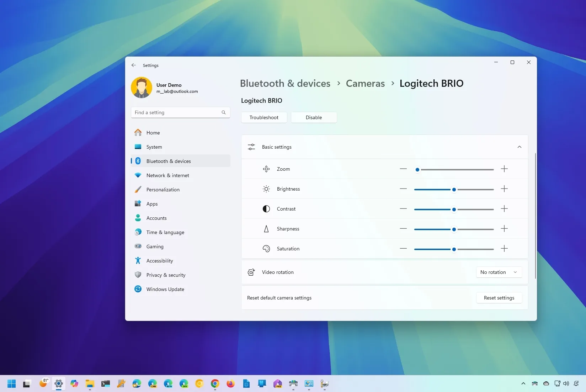Click the Reset settings button

(499, 298)
